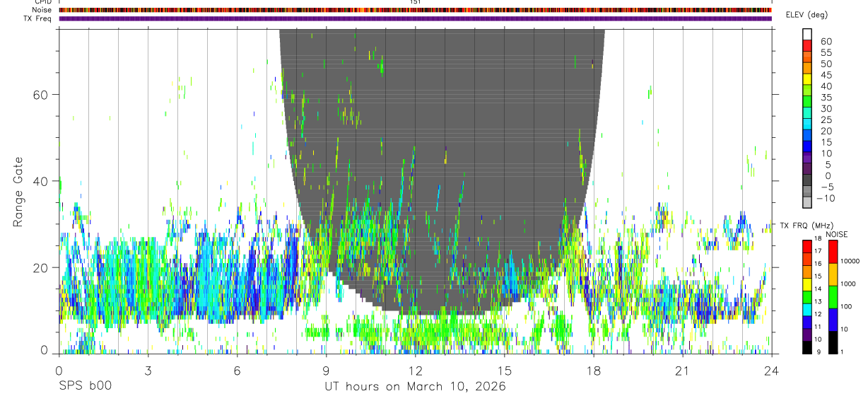Click the 'TX Freq' row label at top left
Image resolution: width=868 pixels, height=401 pixels.
(38, 18)
